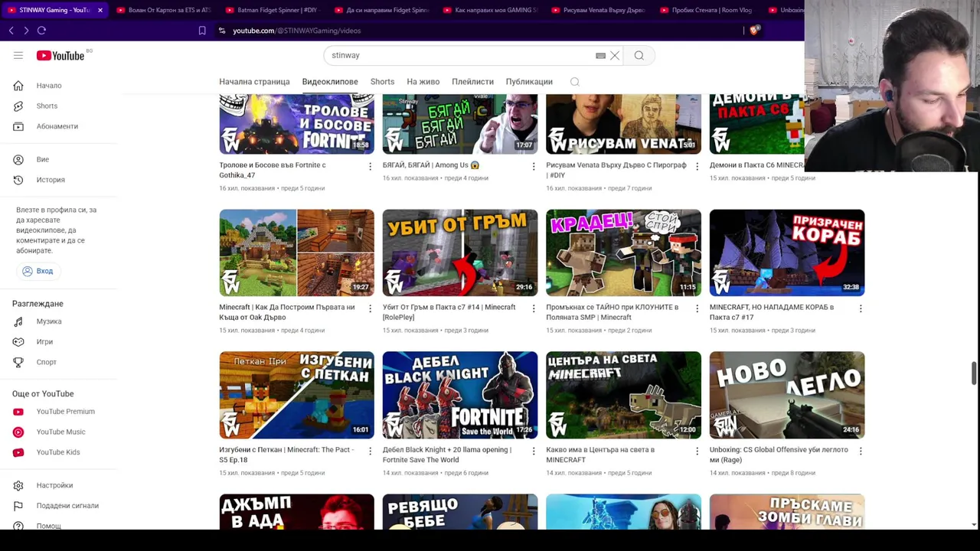
Task: Open the КРАДЕЦ thumbnail video
Action: coord(623,253)
